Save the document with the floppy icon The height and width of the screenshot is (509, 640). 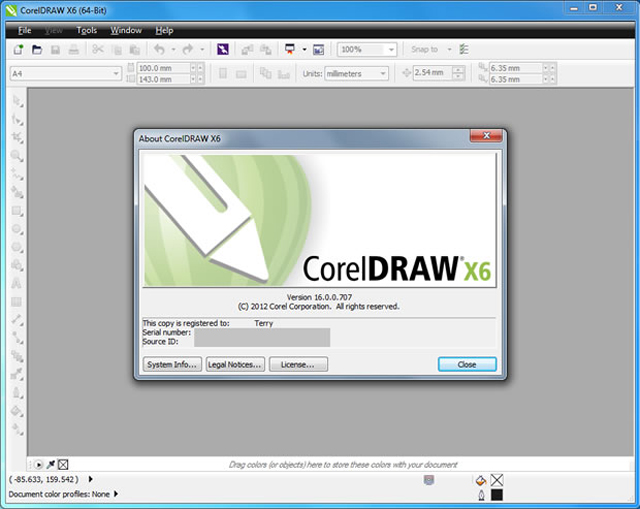55,50
